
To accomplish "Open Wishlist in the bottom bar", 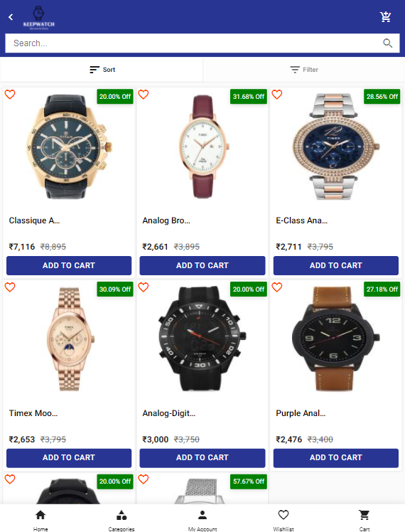I will pyautogui.click(x=283, y=520).
